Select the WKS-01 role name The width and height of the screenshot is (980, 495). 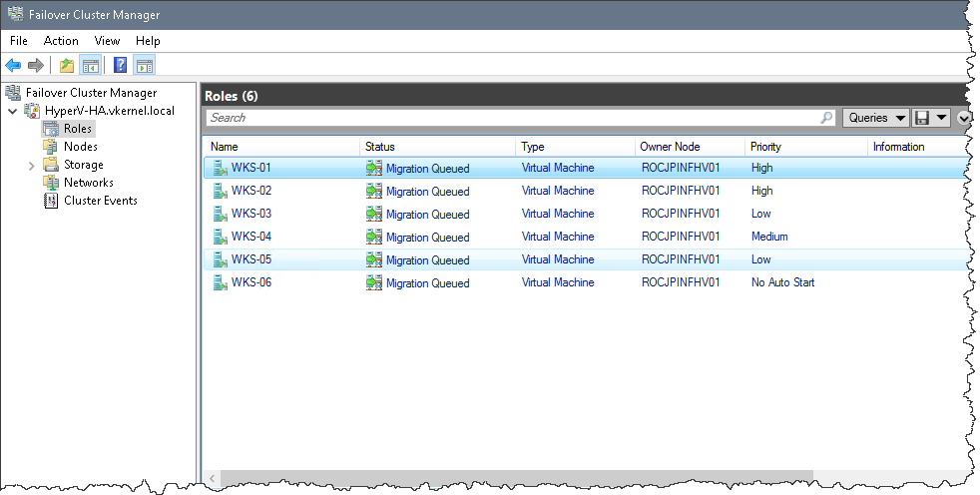[x=251, y=168]
